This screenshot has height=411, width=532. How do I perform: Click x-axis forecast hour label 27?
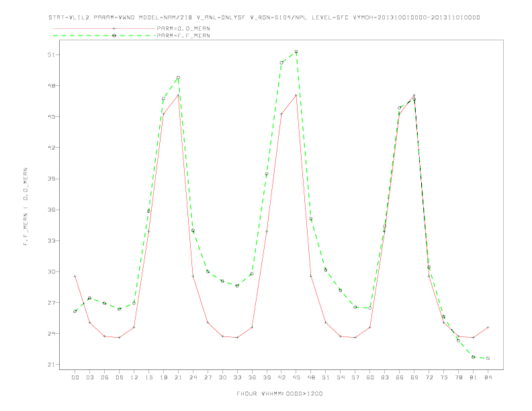click(208, 377)
